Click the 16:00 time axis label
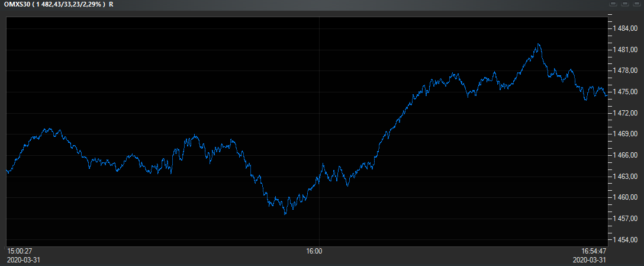Screen dimensions: 644x266 pos(314,251)
